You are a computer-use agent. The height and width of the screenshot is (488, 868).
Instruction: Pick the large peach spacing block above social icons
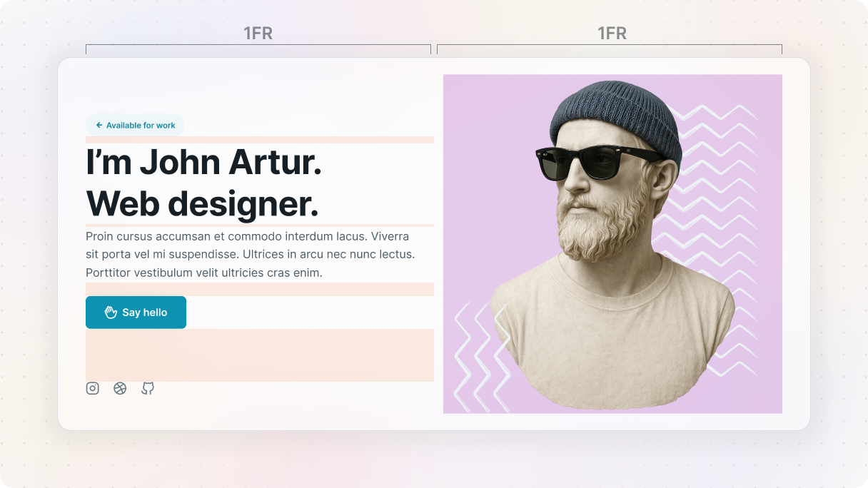click(x=259, y=355)
